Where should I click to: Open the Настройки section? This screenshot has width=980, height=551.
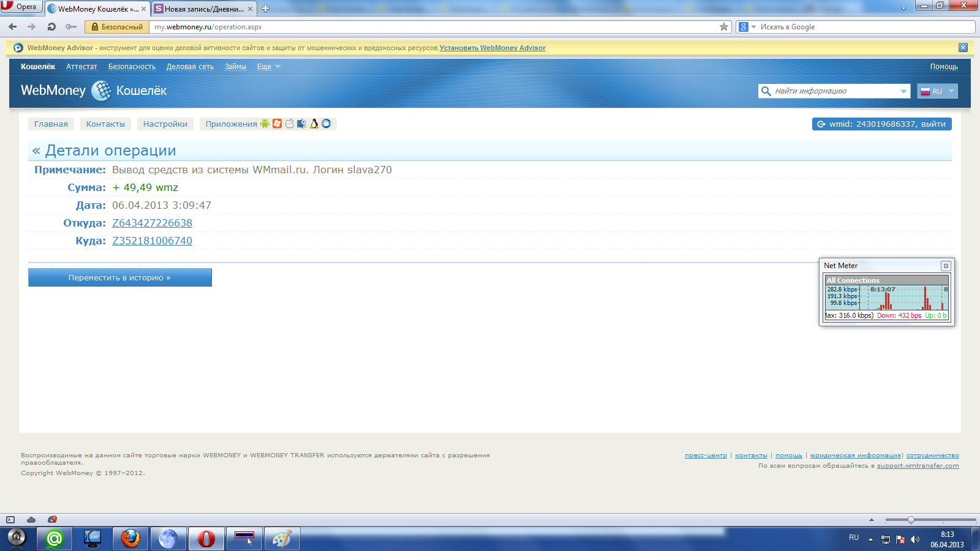[x=165, y=124]
